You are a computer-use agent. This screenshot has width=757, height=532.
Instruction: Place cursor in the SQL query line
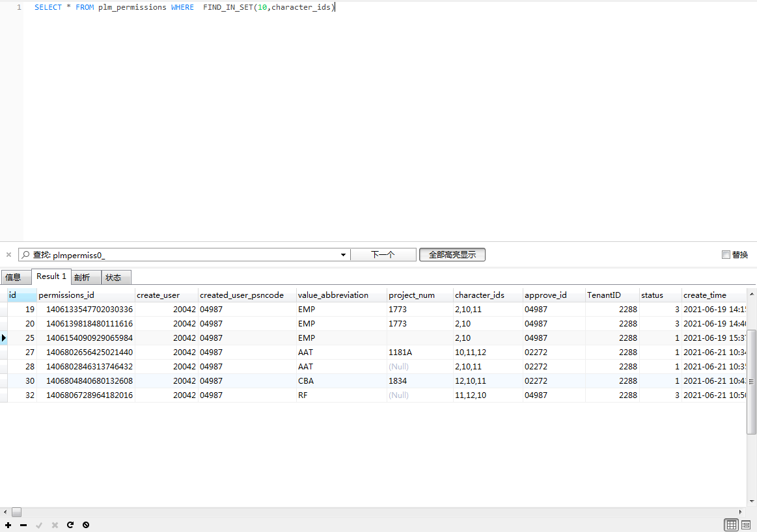pyautogui.click(x=184, y=7)
